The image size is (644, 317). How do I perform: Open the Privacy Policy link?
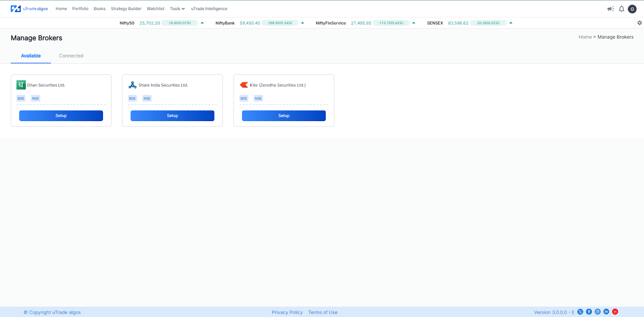[287, 312]
